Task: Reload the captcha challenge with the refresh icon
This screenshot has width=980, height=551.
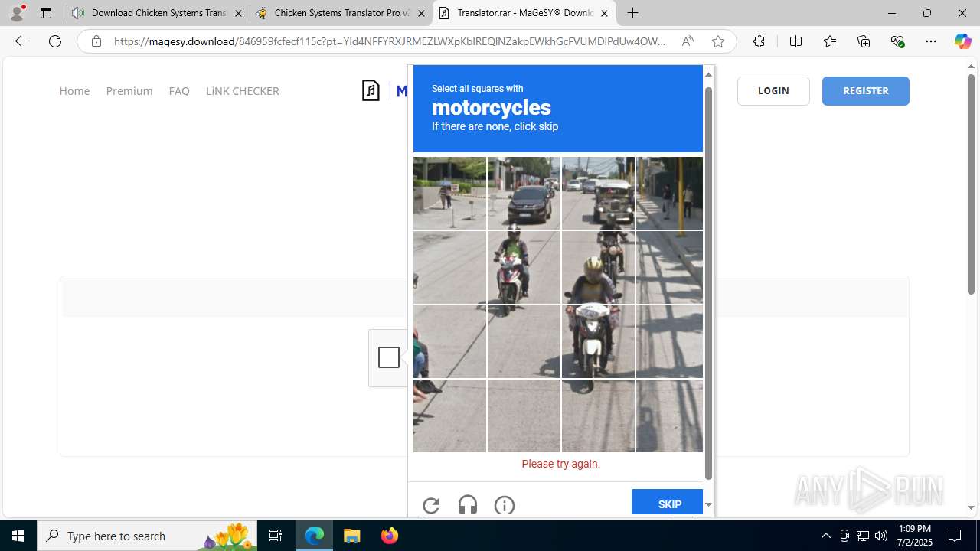Action: pos(431,505)
